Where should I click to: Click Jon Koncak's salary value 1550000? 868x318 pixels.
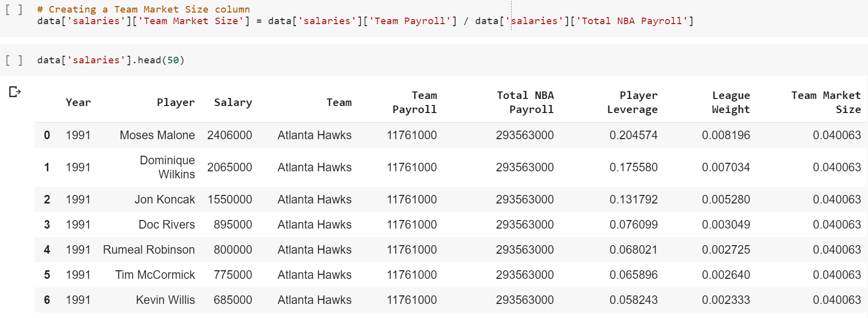point(230,199)
